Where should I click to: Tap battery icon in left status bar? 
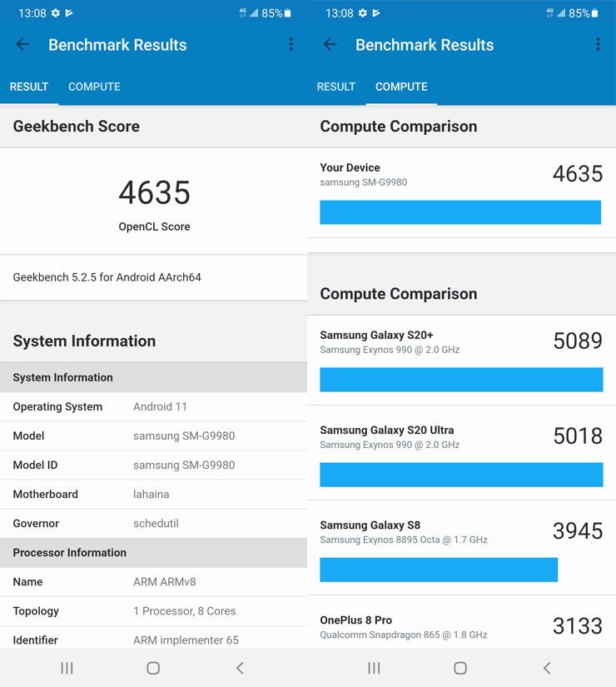[x=287, y=13]
